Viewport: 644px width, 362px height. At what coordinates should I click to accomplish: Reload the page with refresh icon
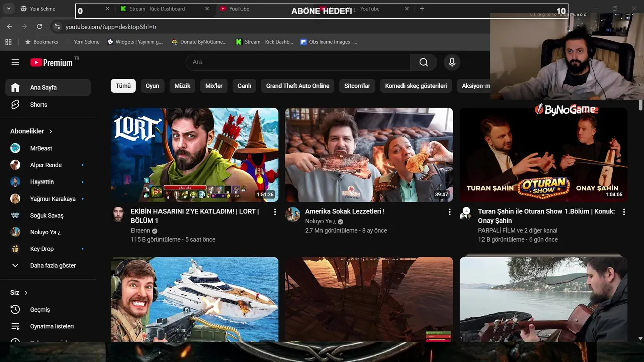click(x=39, y=26)
